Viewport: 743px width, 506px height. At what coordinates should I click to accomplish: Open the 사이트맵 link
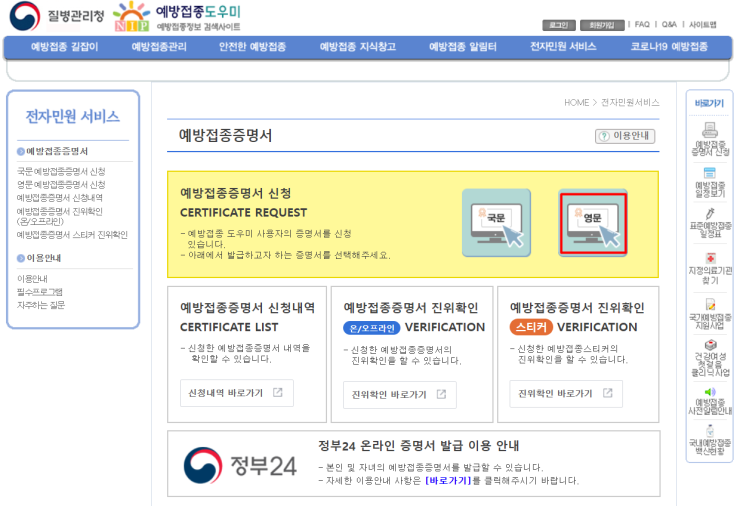click(x=703, y=25)
